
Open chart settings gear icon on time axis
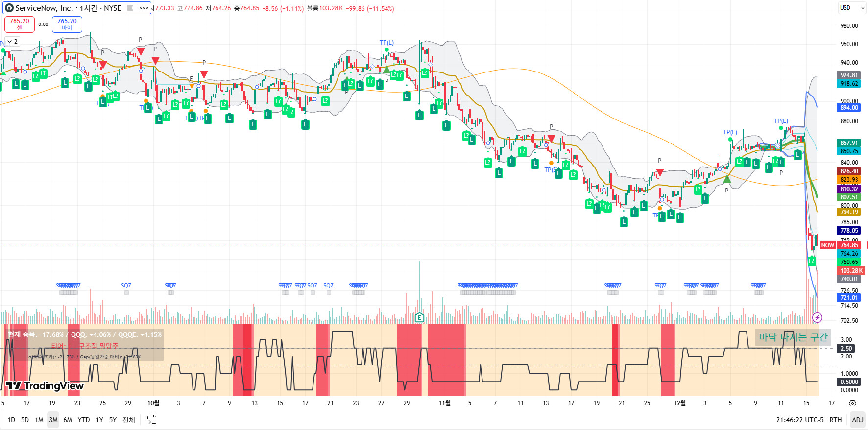(x=852, y=403)
